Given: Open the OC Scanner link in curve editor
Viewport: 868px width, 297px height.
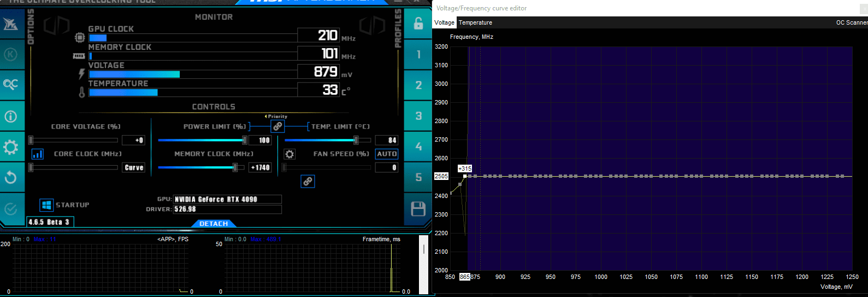Looking at the screenshot, I should click(851, 22).
